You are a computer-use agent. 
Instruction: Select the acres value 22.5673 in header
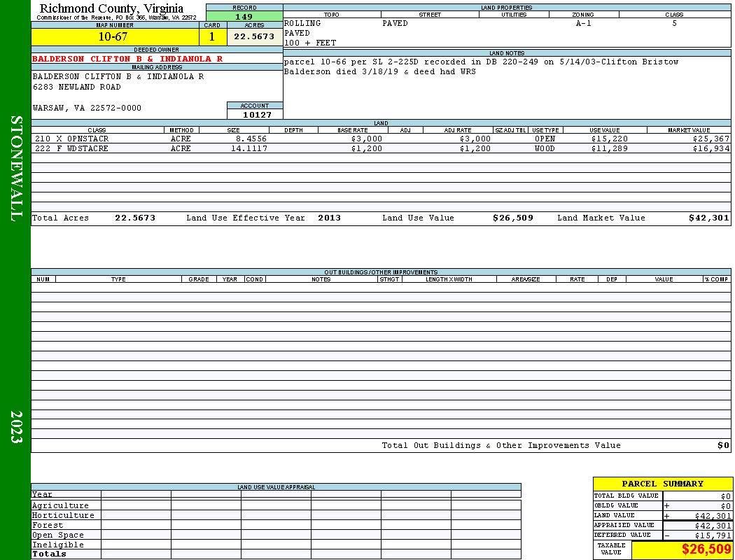point(255,36)
